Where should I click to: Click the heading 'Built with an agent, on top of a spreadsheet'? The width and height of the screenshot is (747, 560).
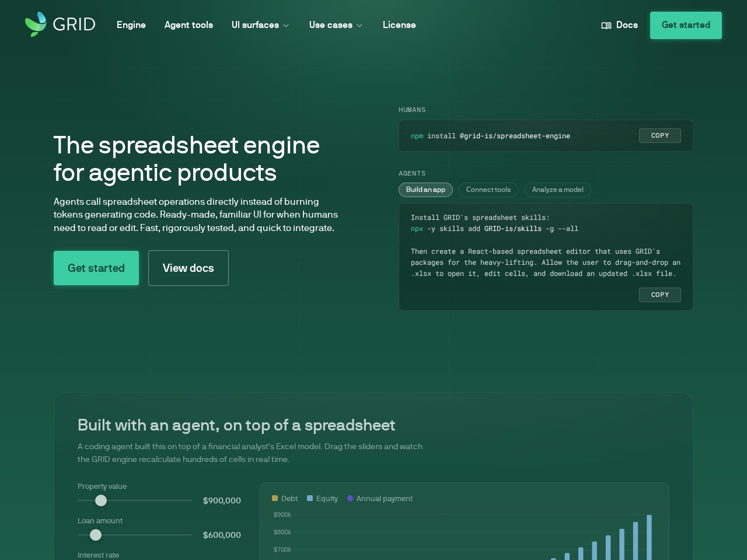pos(236,425)
